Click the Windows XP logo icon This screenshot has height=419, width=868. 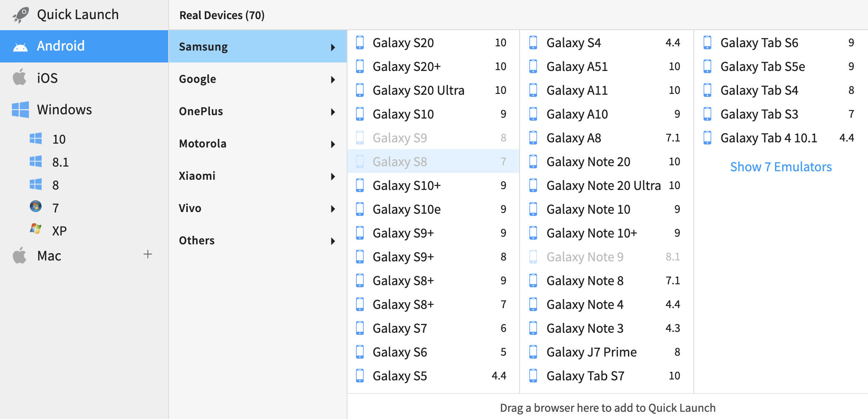tap(36, 230)
